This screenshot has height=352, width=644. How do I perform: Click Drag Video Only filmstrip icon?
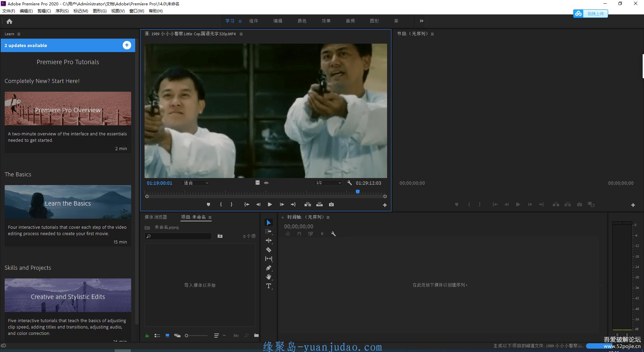click(x=258, y=183)
